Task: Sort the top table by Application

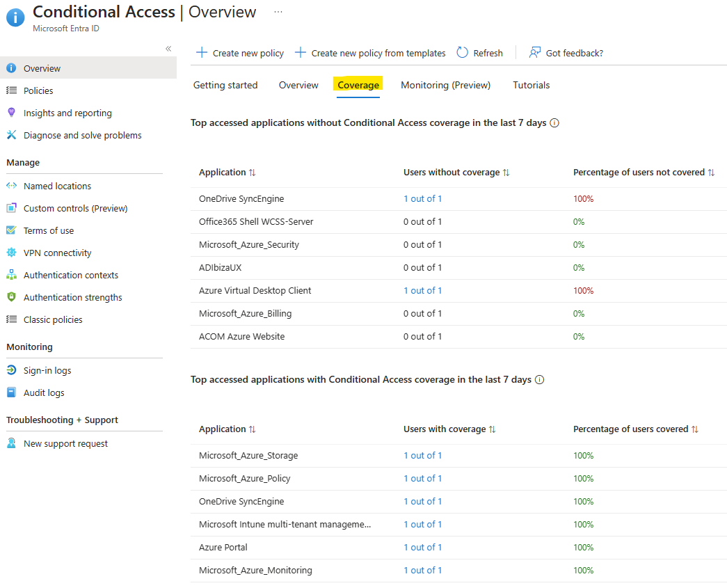Action: [x=227, y=173]
